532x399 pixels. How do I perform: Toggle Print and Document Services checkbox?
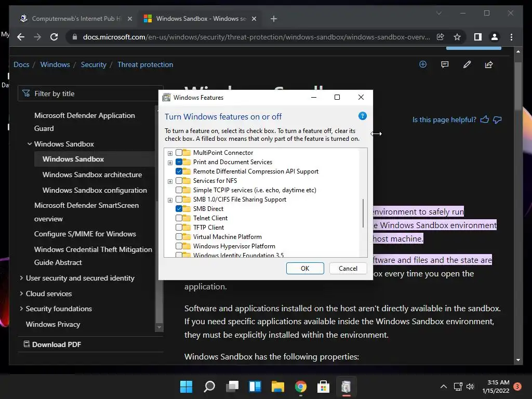coord(179,162)
